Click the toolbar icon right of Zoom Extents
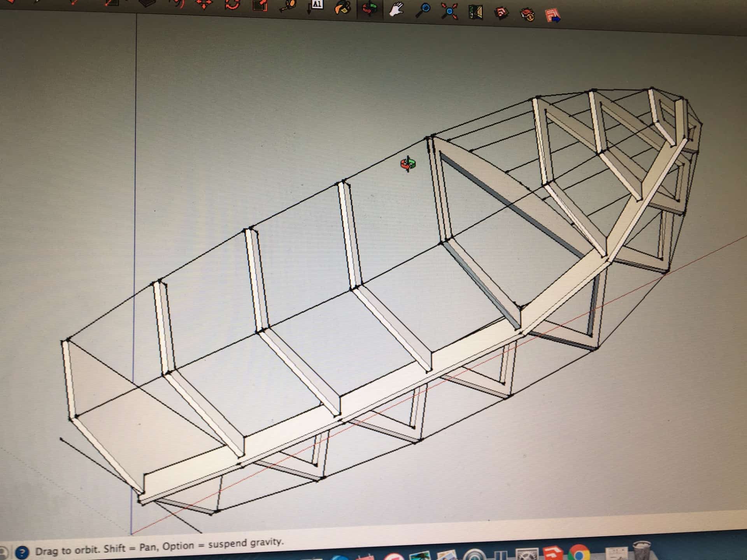Screen dimensions: 747x560 coord(475,12)
